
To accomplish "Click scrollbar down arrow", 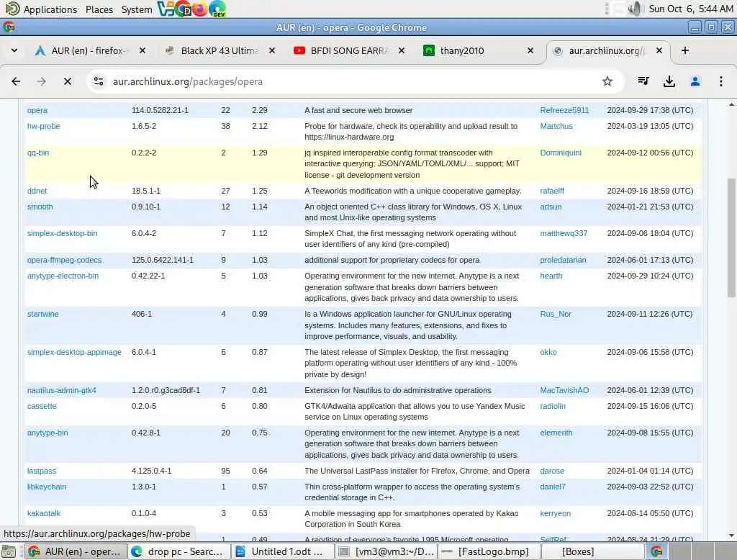I will coord(731,535).
